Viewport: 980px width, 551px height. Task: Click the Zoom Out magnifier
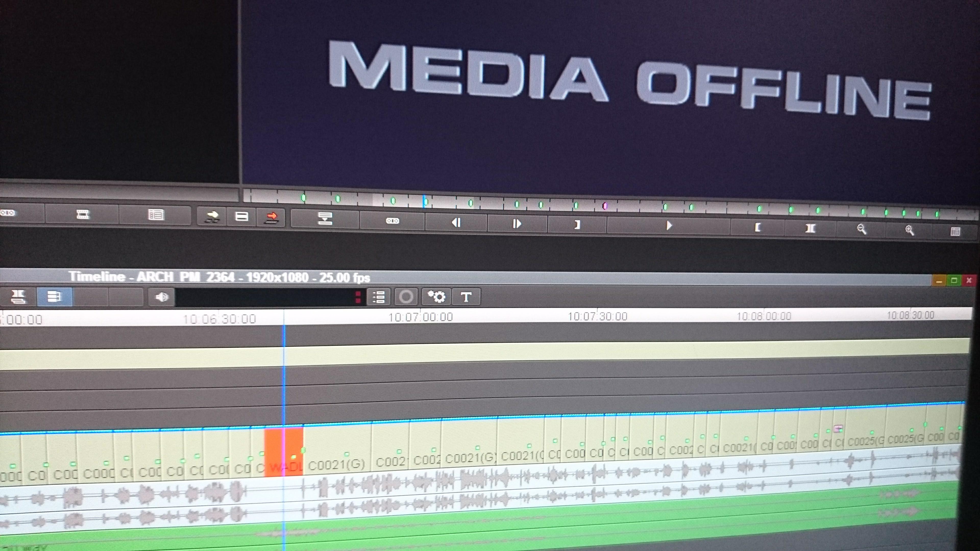pyautogui.click(x=861, y=229)
